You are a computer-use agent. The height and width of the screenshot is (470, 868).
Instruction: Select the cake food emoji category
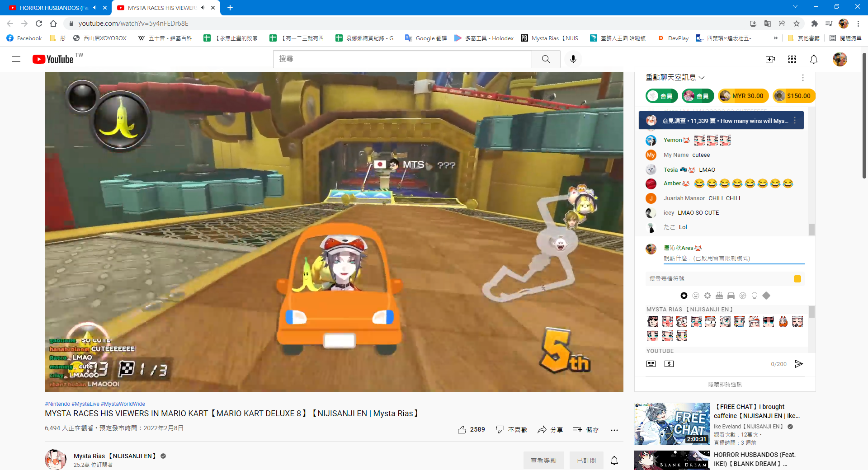(719, 296)
